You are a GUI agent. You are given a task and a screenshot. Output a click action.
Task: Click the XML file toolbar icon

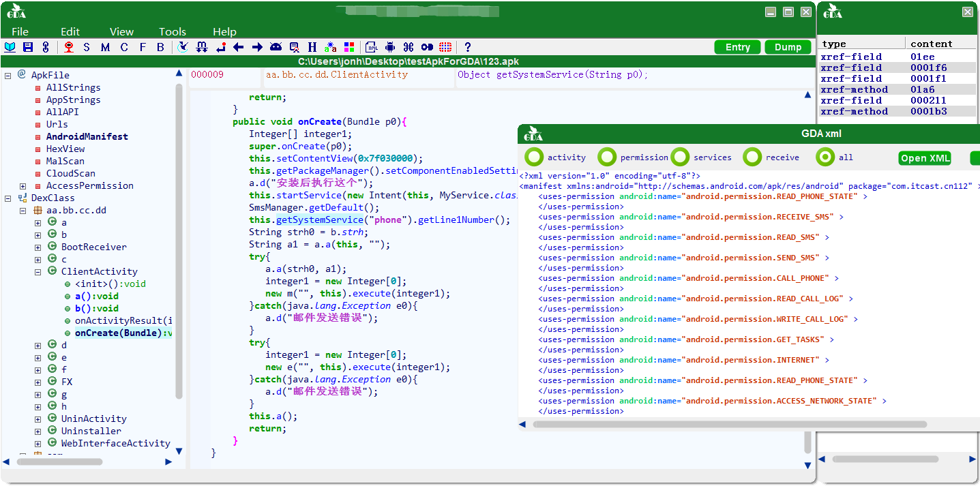pos(372,47)
